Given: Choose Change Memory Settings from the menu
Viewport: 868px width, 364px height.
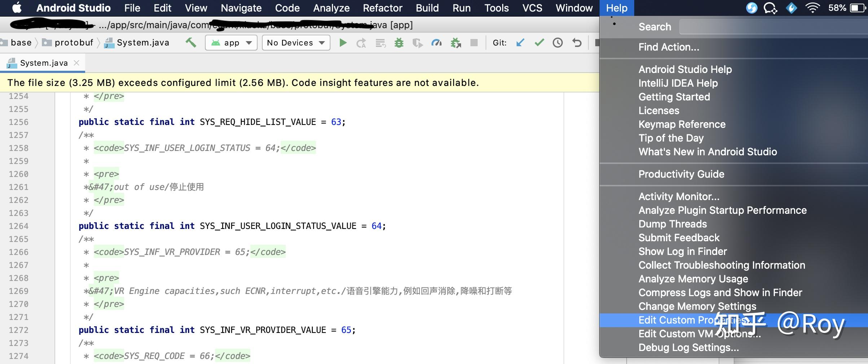Looking at the screenshot, I should [x=697, y=306].
